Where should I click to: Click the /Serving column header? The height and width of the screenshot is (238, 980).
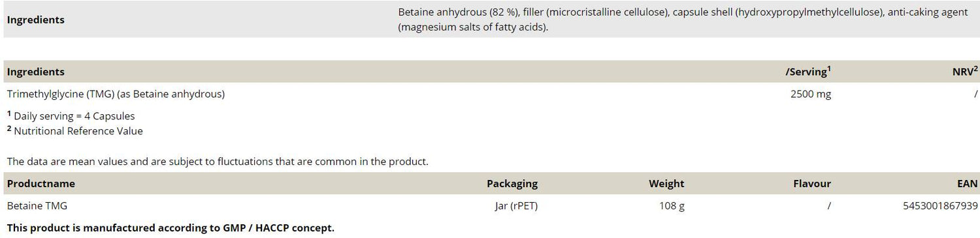[808, 72]
